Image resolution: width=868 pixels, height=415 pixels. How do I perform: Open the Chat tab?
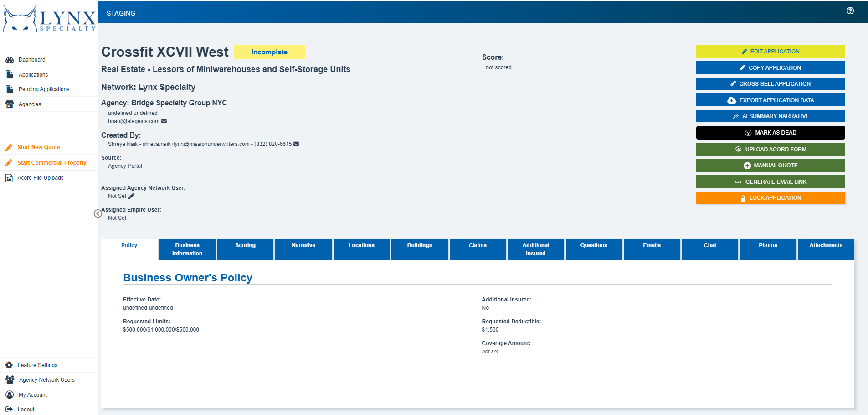710,249
